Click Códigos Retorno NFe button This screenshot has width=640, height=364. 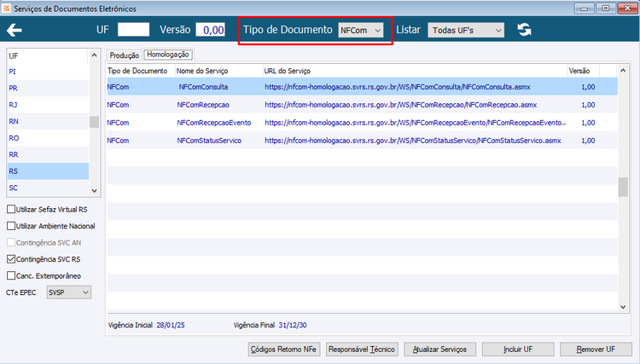coord(283,350)
